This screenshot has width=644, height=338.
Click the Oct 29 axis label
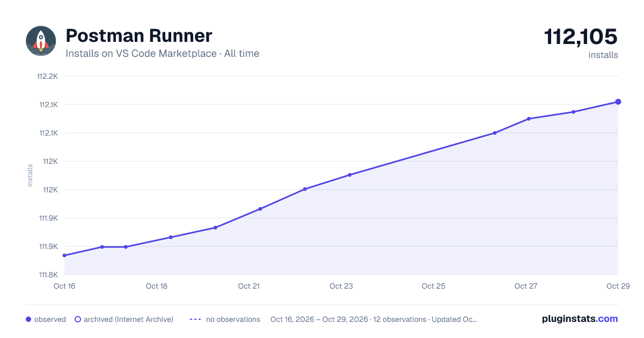pos(617,286)
